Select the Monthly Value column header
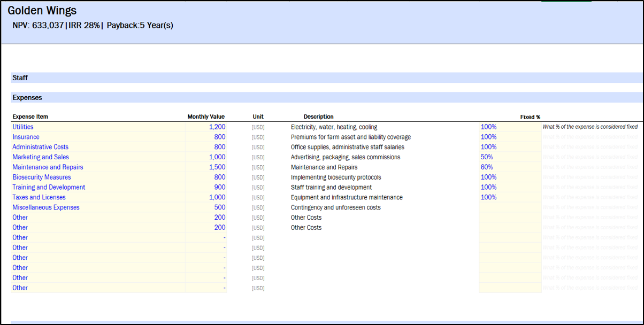 tap(206, 117)
